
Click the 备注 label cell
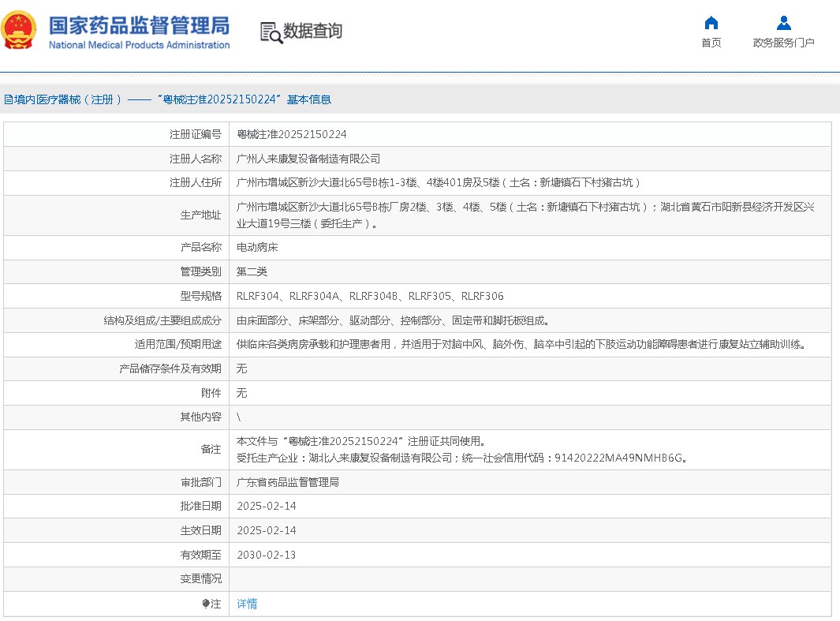[116, 450]
